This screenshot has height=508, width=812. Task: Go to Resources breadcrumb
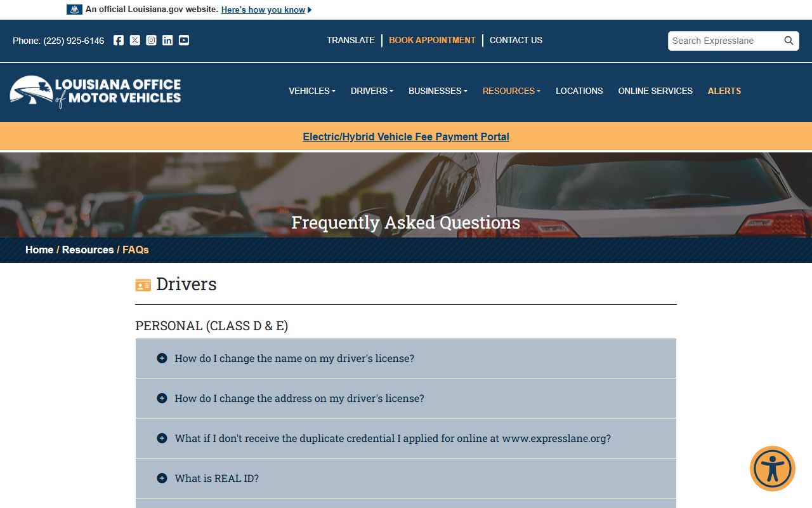(88, 250)
